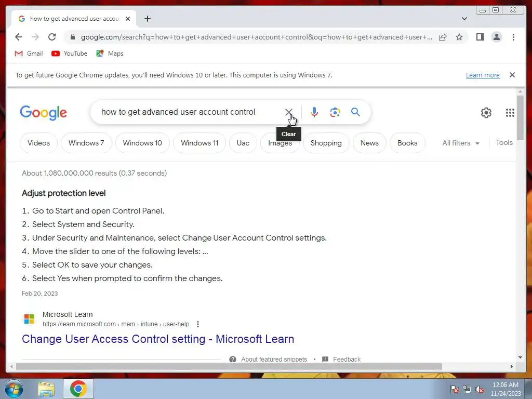Click the 'Feb 20, 2023' snippet date
532x399 pixels.
(39, 294)
